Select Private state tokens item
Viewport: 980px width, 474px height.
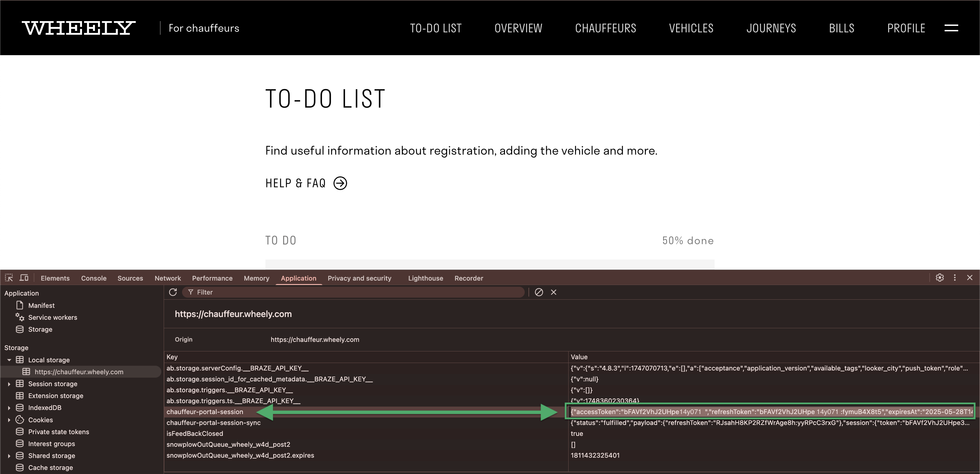tap(59, 432)
